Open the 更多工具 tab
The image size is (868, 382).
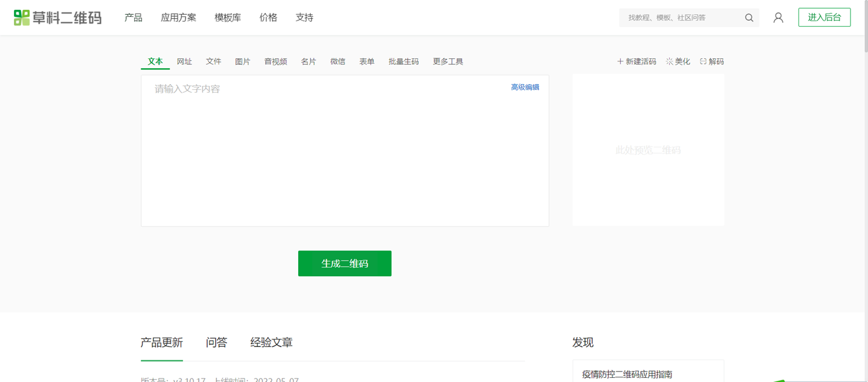pos(448,61)
